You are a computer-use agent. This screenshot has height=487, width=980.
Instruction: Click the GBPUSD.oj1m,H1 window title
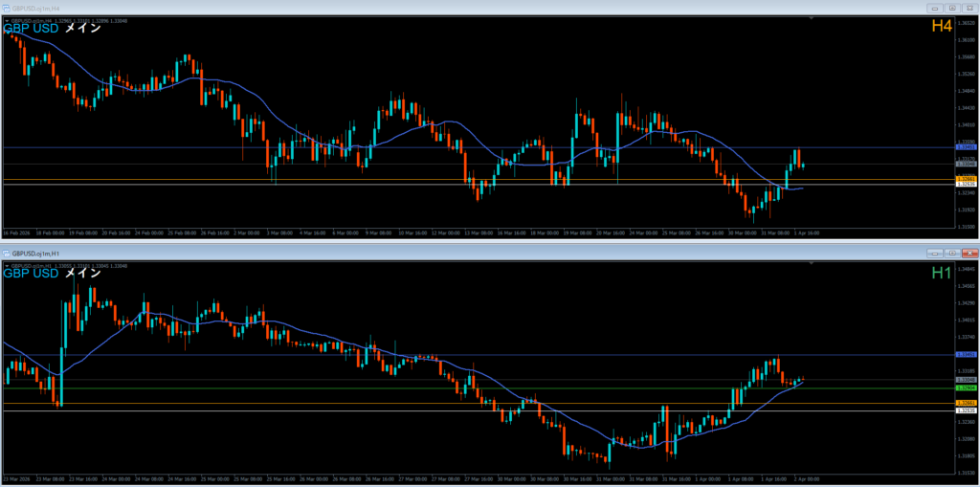tap(35, 254)
